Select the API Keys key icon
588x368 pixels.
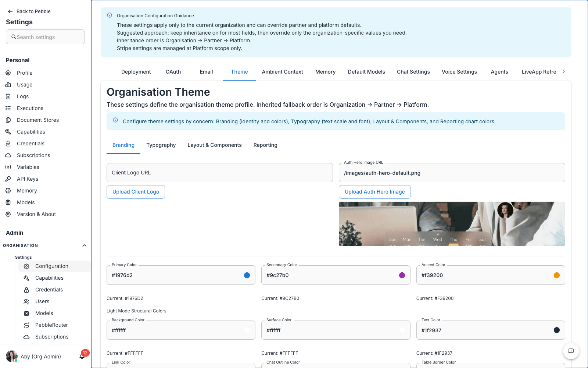(x=8, y=179)
